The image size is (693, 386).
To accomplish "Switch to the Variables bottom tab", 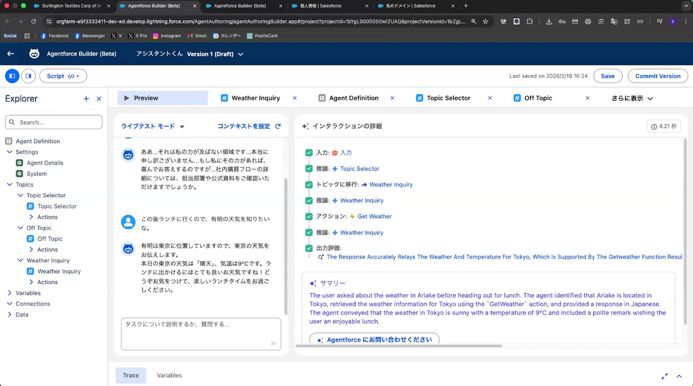I will coord(169,375).
